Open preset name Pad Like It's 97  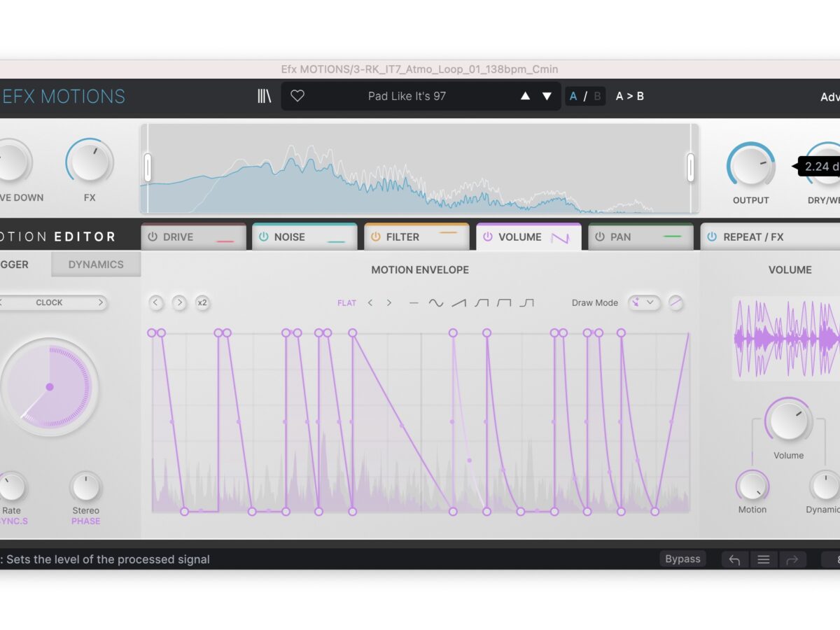(x=407, y=97)
